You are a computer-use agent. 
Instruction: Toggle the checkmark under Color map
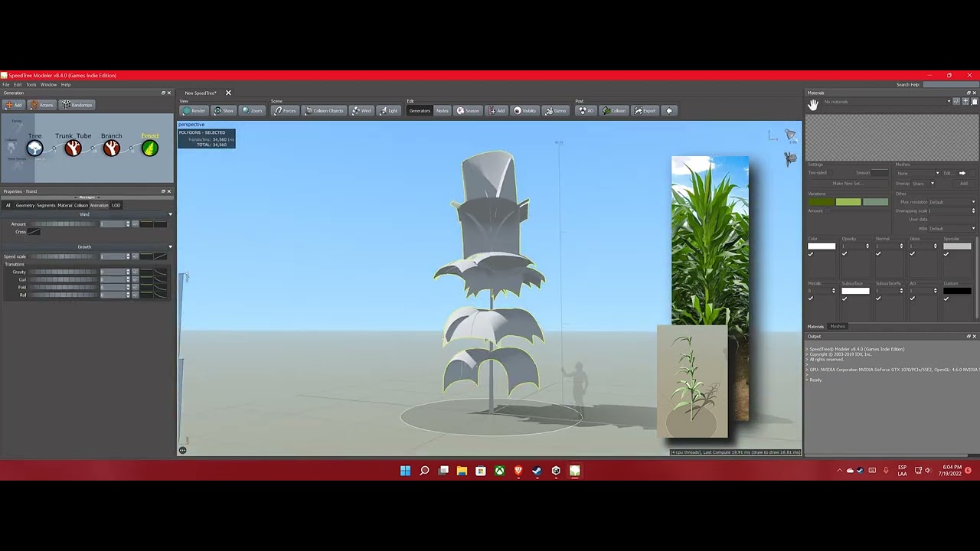811,255
